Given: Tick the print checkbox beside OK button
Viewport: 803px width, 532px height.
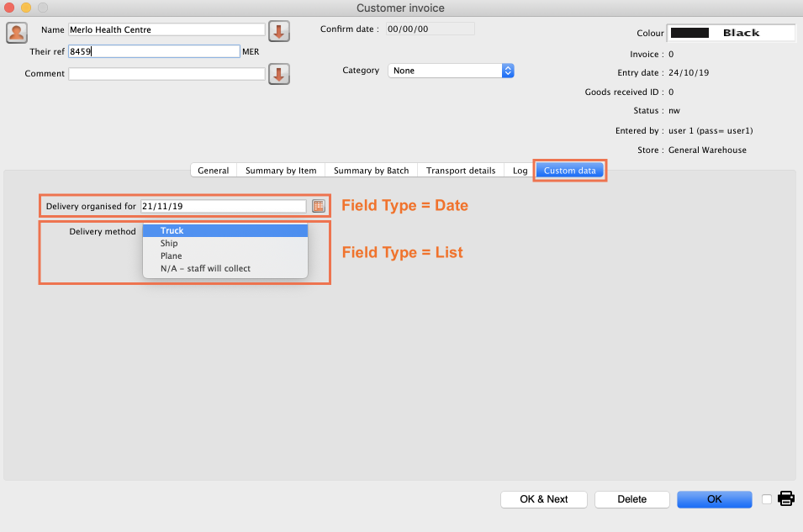Looking at the screenshot, I should pyautogui.click(x=766, y=499).
